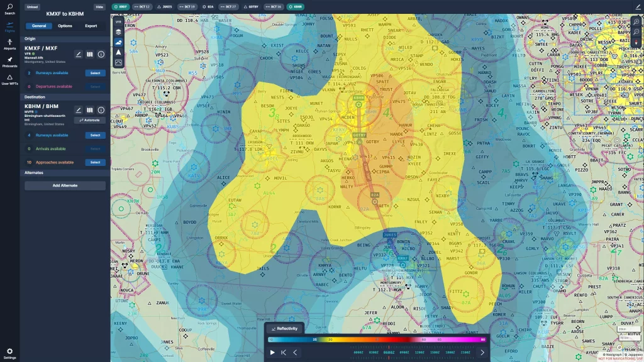The image size is (644, 362).
Task: Open Settings gear in sidebar
Action: click(9, 353)
